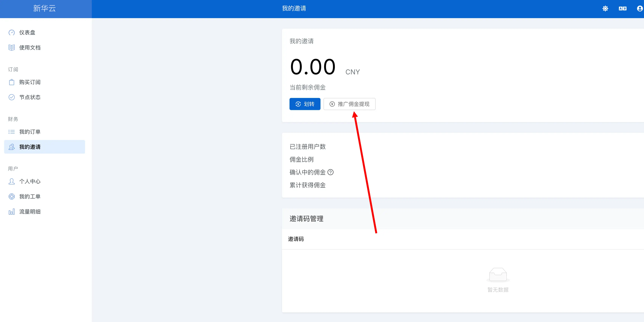Select the 我的邀请 sidebar item

[45, 147]
